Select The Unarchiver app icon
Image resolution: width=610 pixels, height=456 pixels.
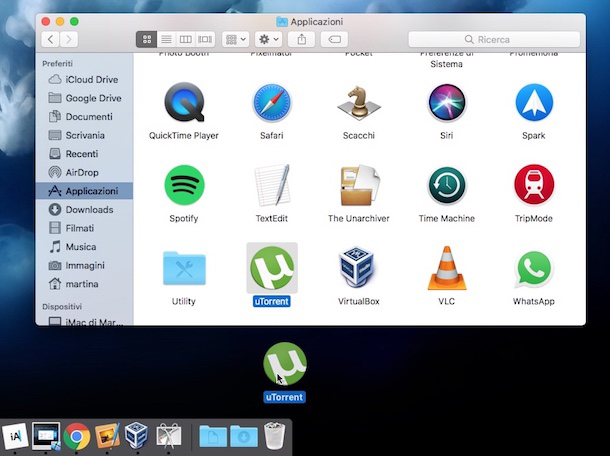359,185
